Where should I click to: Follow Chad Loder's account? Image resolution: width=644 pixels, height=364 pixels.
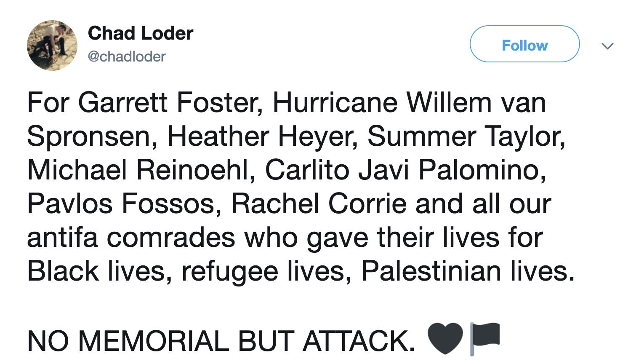pos(524,44)
